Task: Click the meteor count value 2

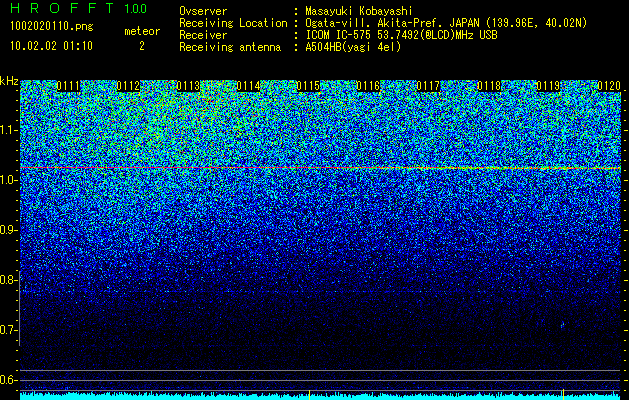Action: click(142, 46)
